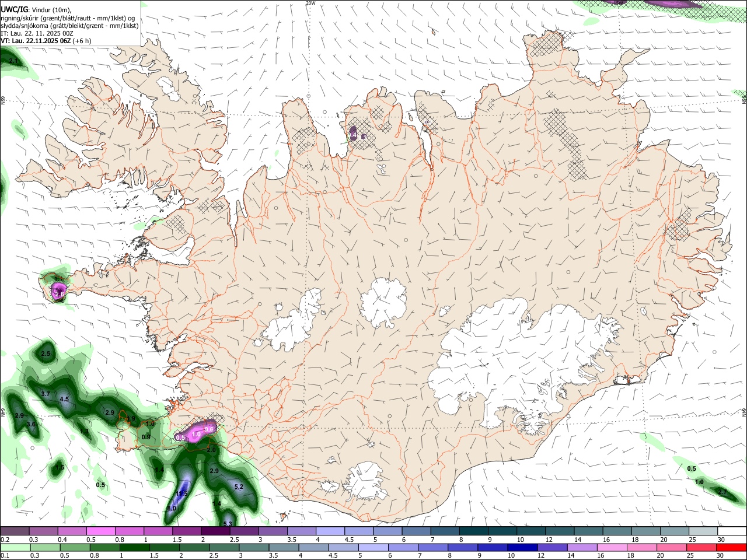Click the rigning/skúrir legend description line
This screenshot has height=560, width=747.
click(68, 18)
